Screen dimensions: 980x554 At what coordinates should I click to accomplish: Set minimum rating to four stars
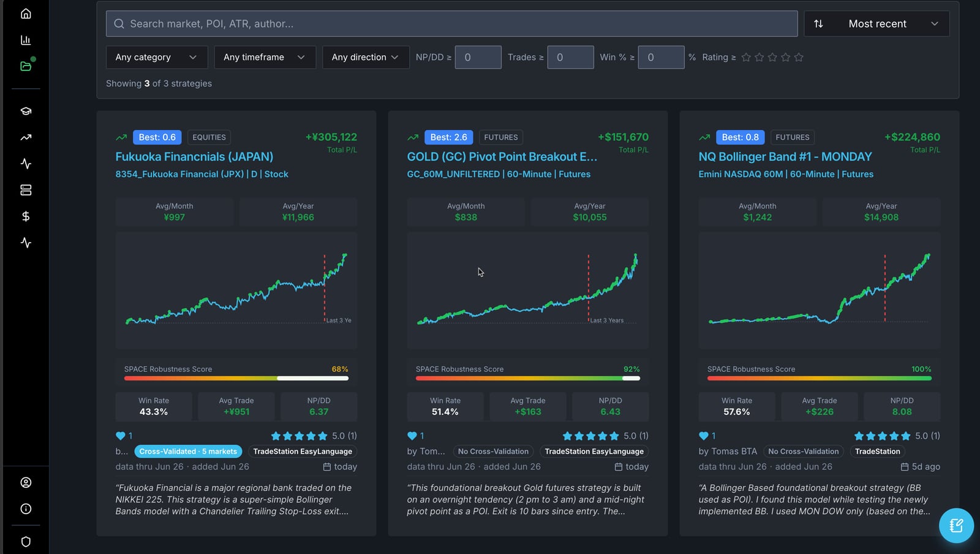[786, 57]
